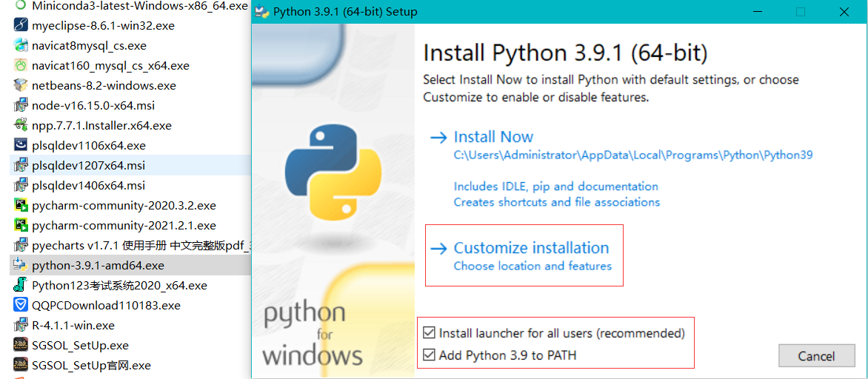Toggle Add Python 3.9 to PATH
868x379 pixels.
point(429,355)
